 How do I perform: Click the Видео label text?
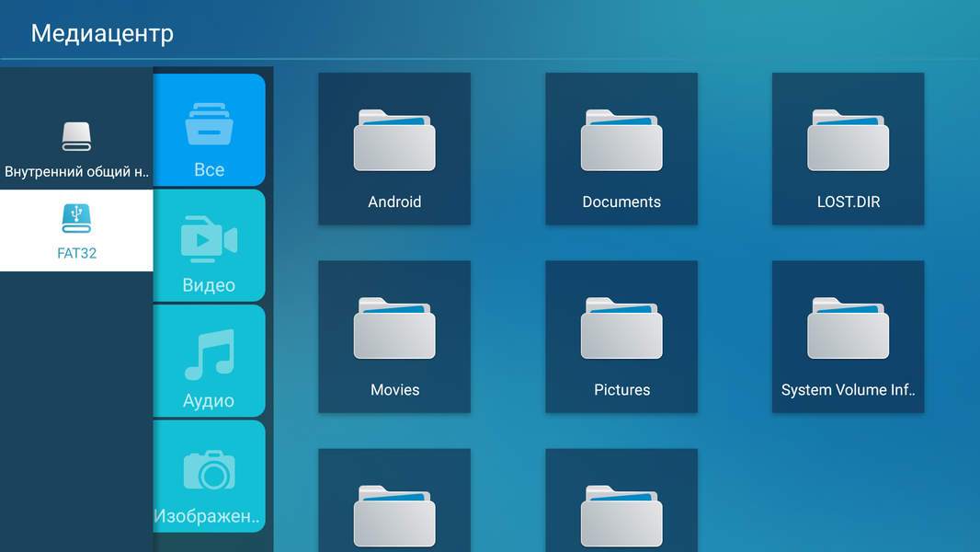pyautogui.click(x=209, y=285)
